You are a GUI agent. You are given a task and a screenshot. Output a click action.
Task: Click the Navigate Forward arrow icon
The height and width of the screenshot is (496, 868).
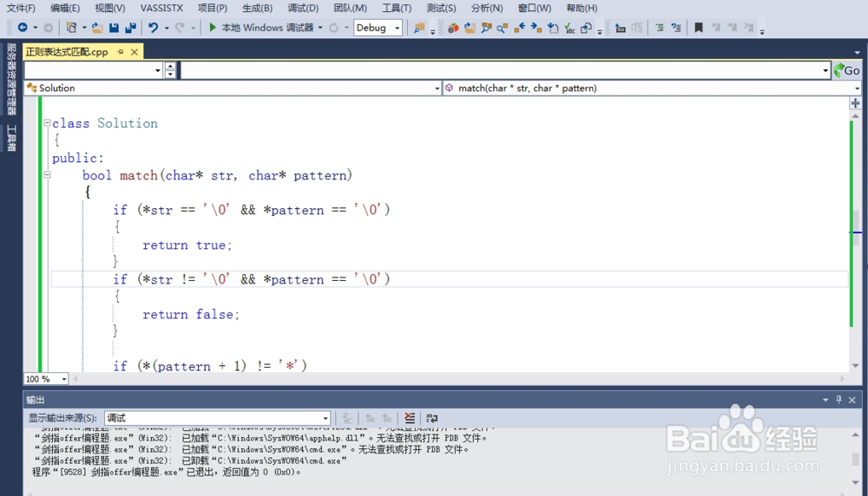click(48, 27)
